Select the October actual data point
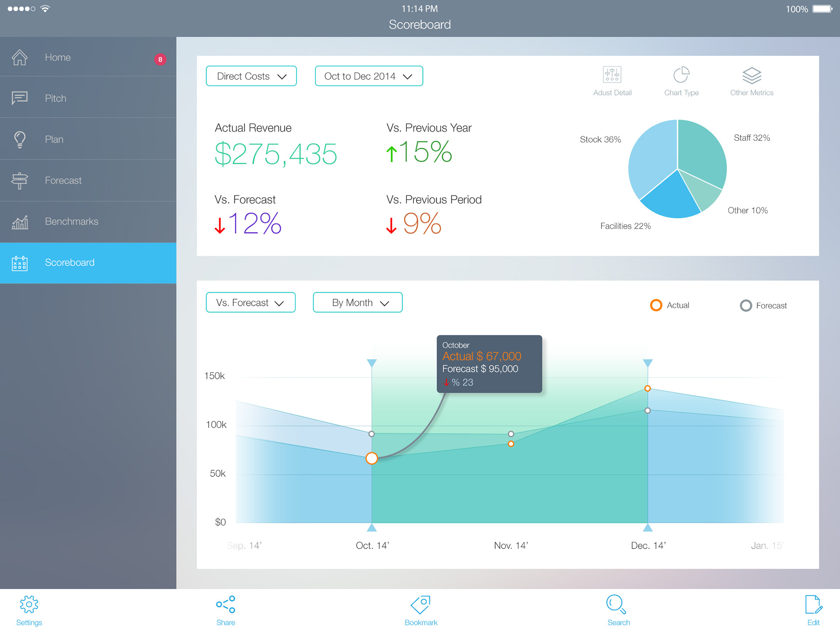The width and height of the screenshot is (840, 630). pos(371,458)
